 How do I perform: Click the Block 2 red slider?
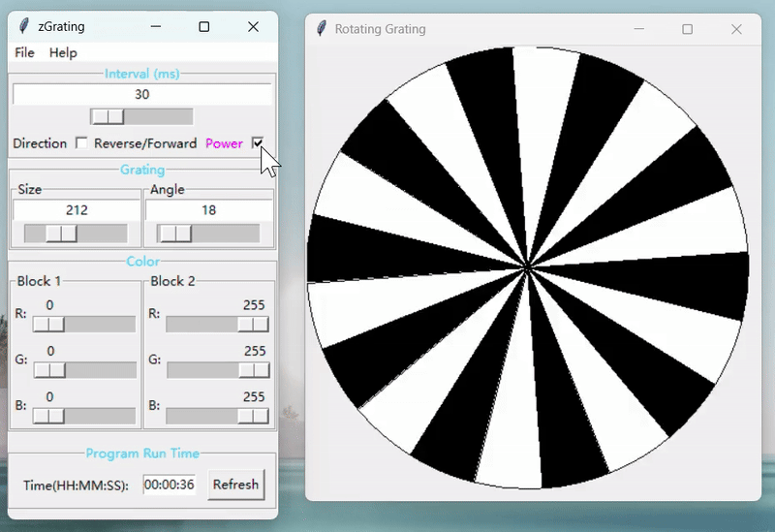253,324
